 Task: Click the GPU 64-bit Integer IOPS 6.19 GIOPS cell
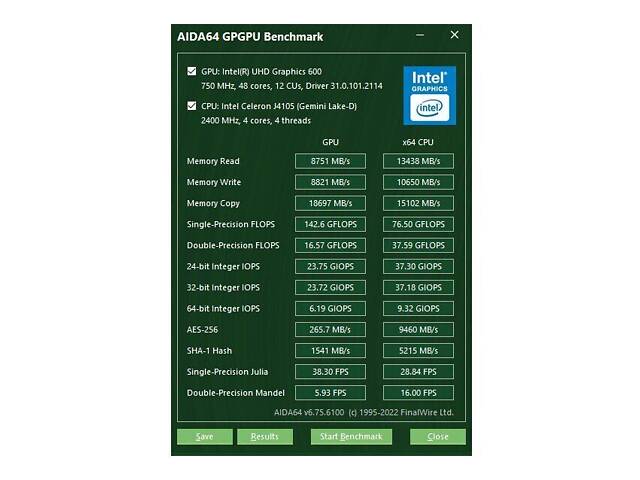330,308
